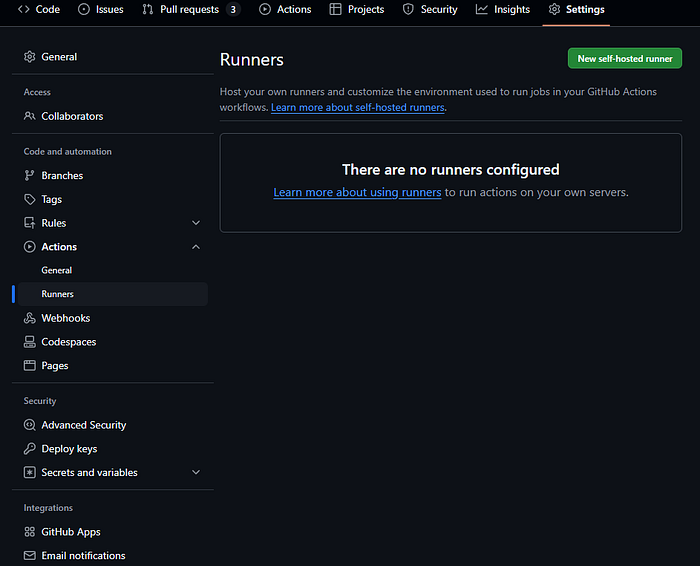Switch to the Actions tab in top navigation
The image size is (700, 566).
pyautogui.click(x=285, y=9)
